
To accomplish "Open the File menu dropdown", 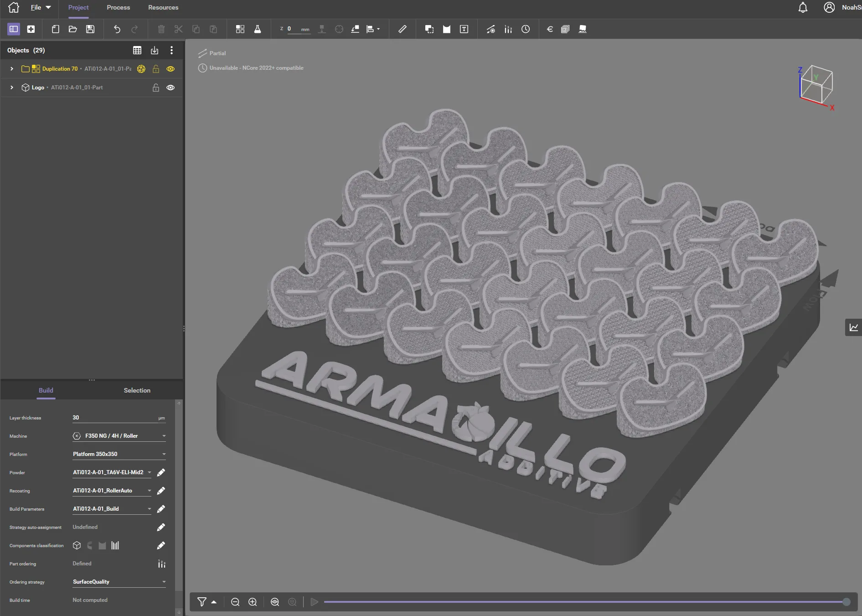I will click(x=41, y=7).
